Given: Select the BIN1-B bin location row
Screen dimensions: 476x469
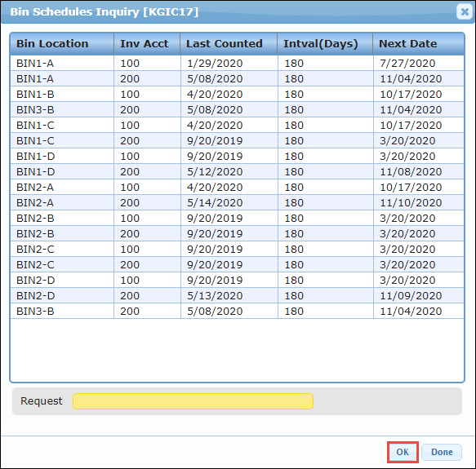Looking at the screenshot, I should (x=237, y=94).
